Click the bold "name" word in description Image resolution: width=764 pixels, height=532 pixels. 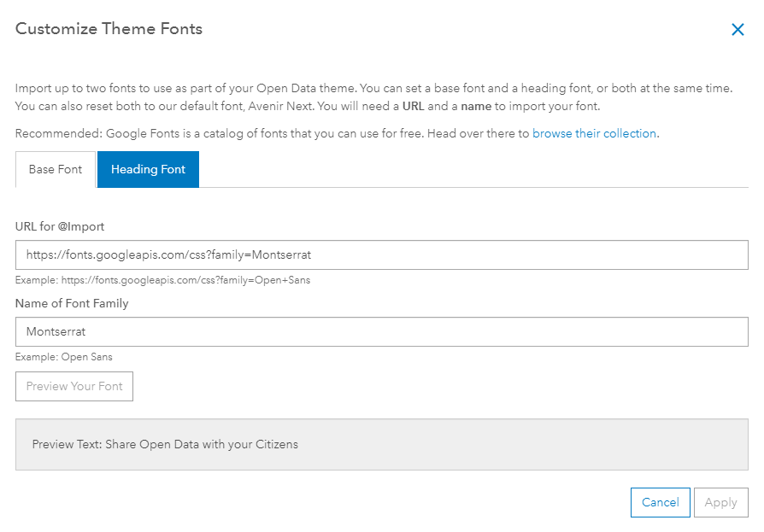(x=475, y=107)
